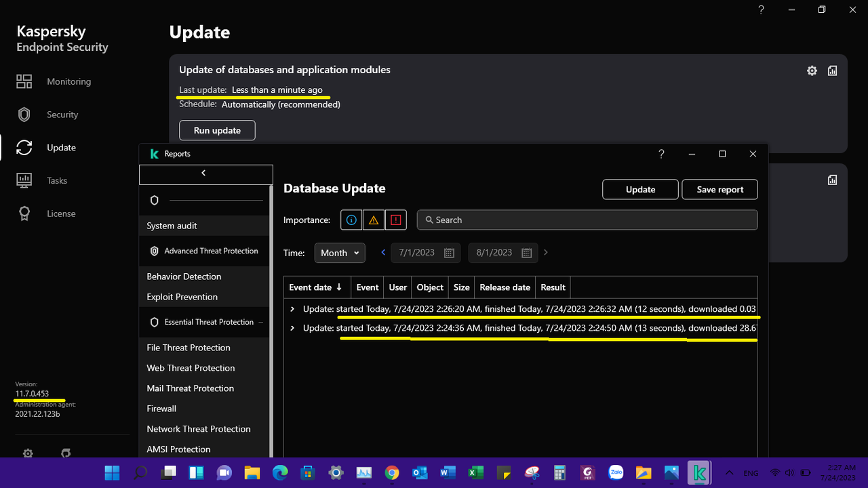
Task: Toggle critical events filter
Action: pos(396,220)
